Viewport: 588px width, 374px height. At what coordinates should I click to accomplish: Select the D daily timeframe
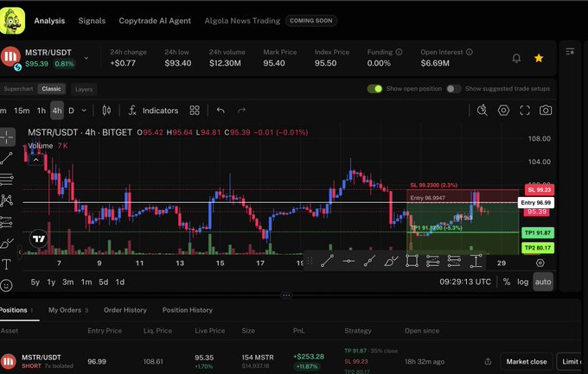71,111
